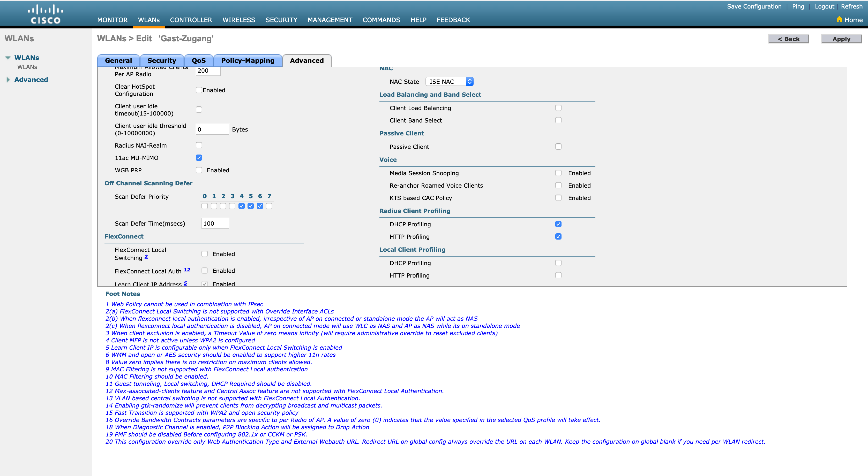The width and height of the screenshot is (868, 476).
Task: Open footnote 2 link beside Local Switching
Action: click(146, 257)
